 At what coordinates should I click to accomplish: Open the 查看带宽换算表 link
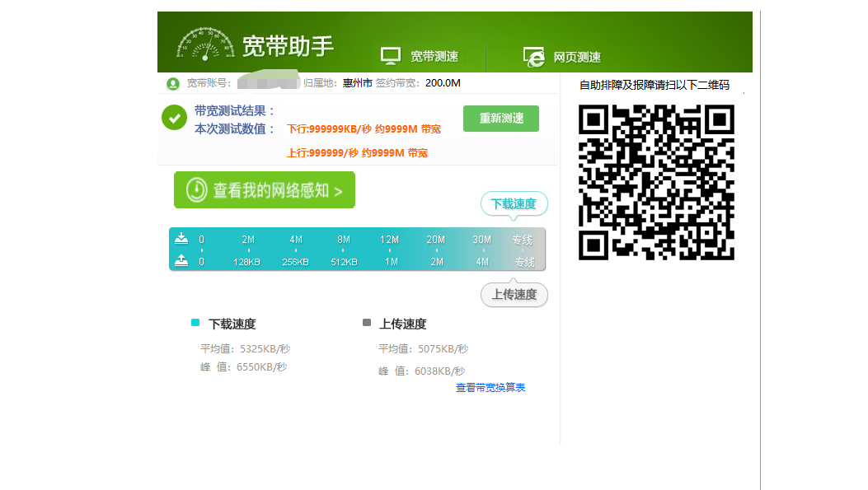[x=490, y=388]
